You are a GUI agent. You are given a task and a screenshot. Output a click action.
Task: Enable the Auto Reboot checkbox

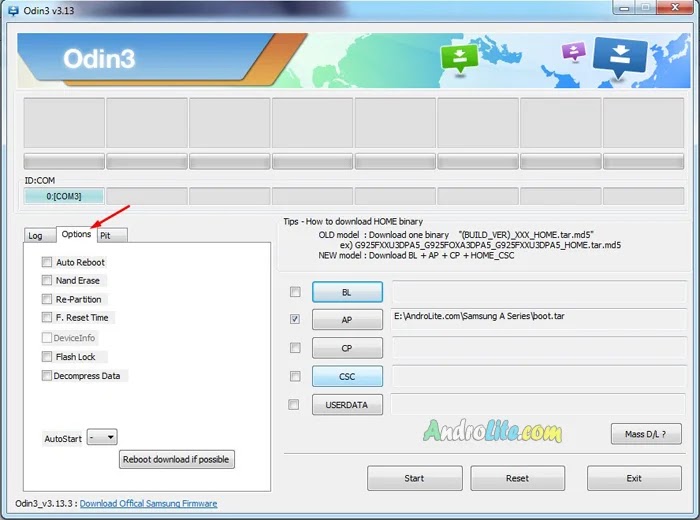(46, 262)
